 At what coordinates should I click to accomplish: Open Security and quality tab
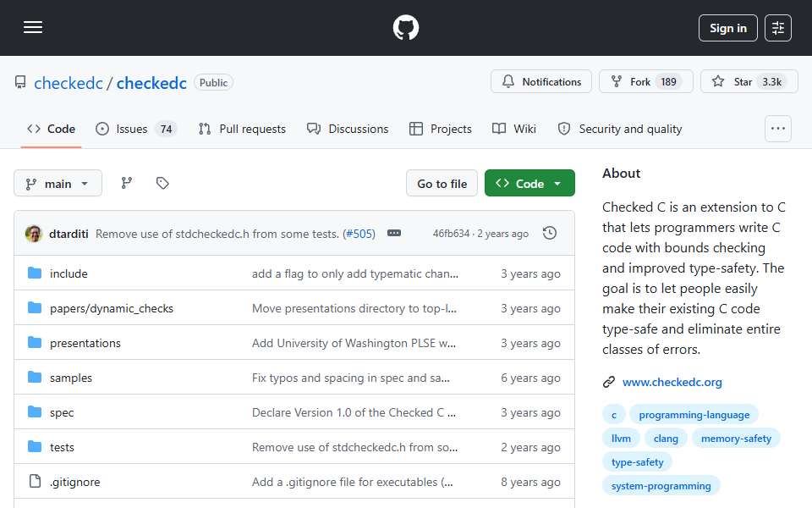[620, 129]
